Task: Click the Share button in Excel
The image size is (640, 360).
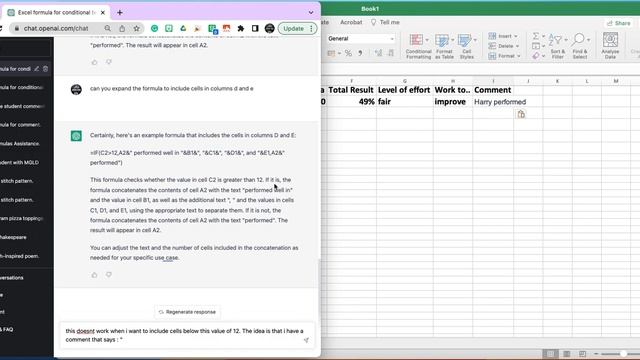Action: (x=619, y=23)
